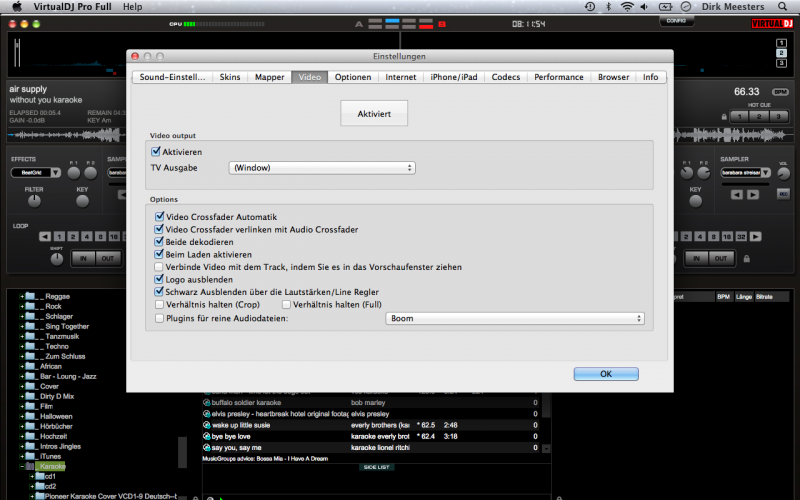Image resolution: width=800 pixels, height=500 pixels.
Task: Expand the Reggae folder
Action: pos(22,296)
